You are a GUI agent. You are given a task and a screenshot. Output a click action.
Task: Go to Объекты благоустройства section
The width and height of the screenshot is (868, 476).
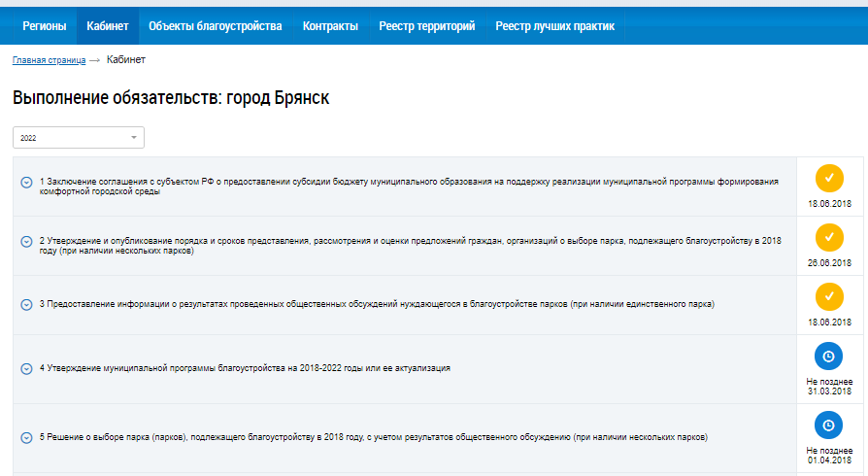215,26
